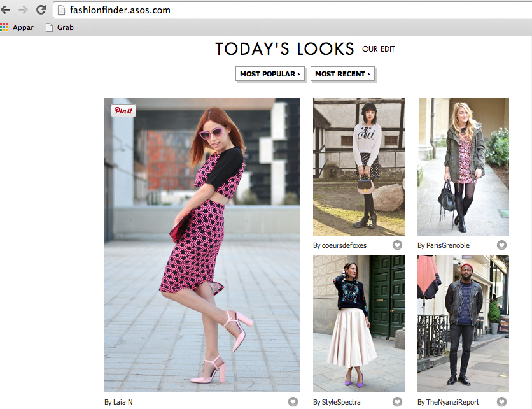532x409 pixels.
Task: Open the Grab bookmark
Action: [60, 27]
